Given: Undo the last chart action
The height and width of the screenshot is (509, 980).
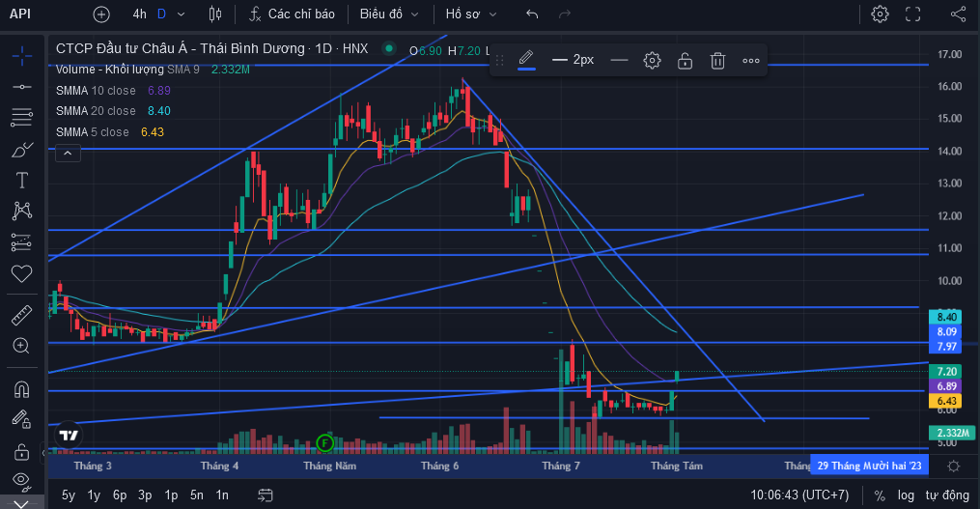Looking at the screenshot, I should (x=532, y=14).
